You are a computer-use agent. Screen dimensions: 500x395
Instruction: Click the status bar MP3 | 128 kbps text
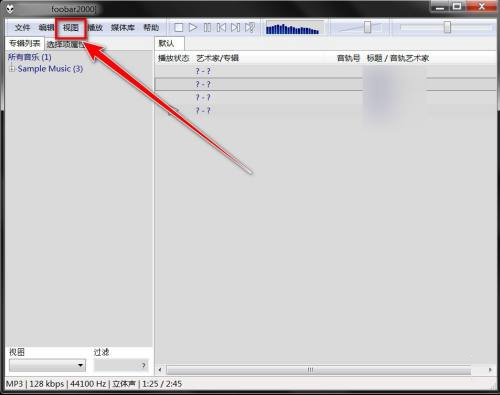(x=35, y=384)
